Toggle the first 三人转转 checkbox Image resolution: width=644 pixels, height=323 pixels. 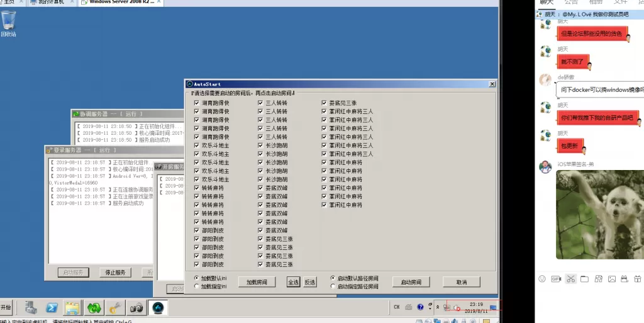pyautogui.click(x=260, y=103)
